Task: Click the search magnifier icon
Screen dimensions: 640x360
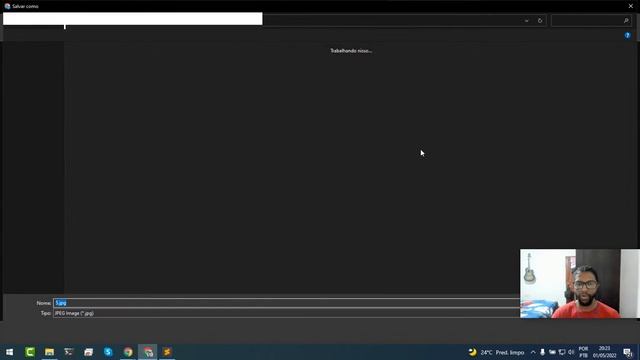Action: click(626, 20)
